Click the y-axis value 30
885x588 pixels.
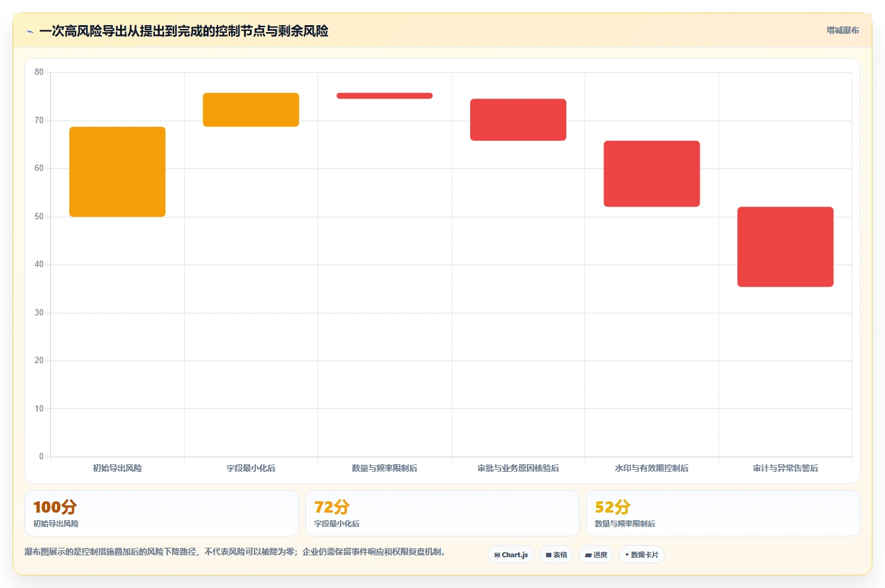point(39,313)
